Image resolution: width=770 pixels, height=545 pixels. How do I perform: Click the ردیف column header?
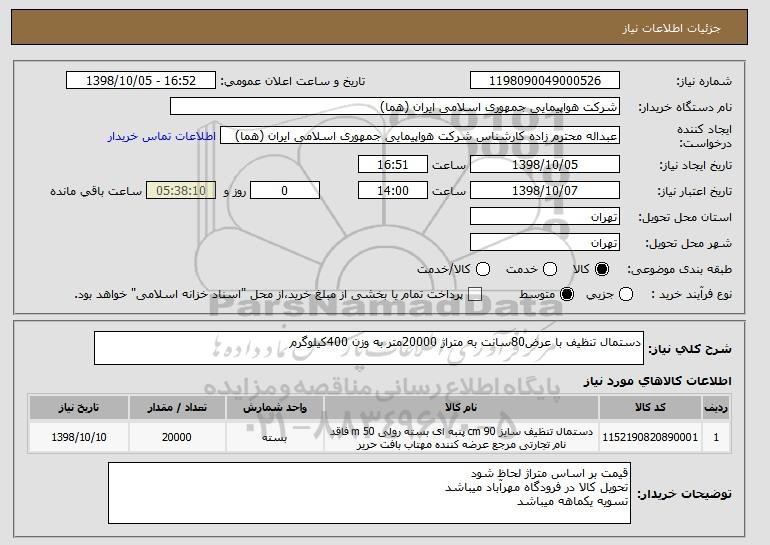click(x=716, y=408)
